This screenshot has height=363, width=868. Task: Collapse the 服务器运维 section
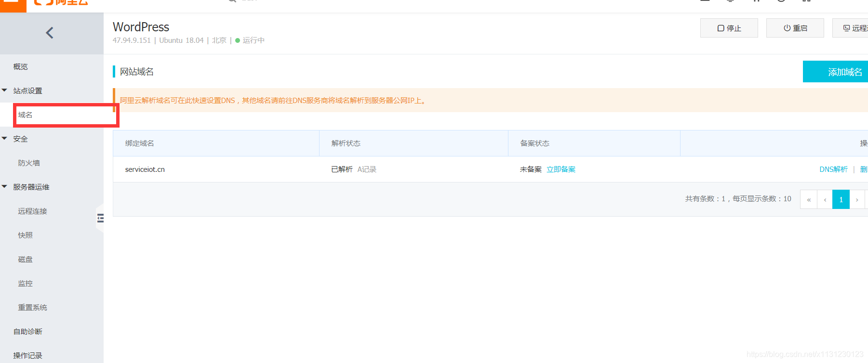[x=31, y=187]
